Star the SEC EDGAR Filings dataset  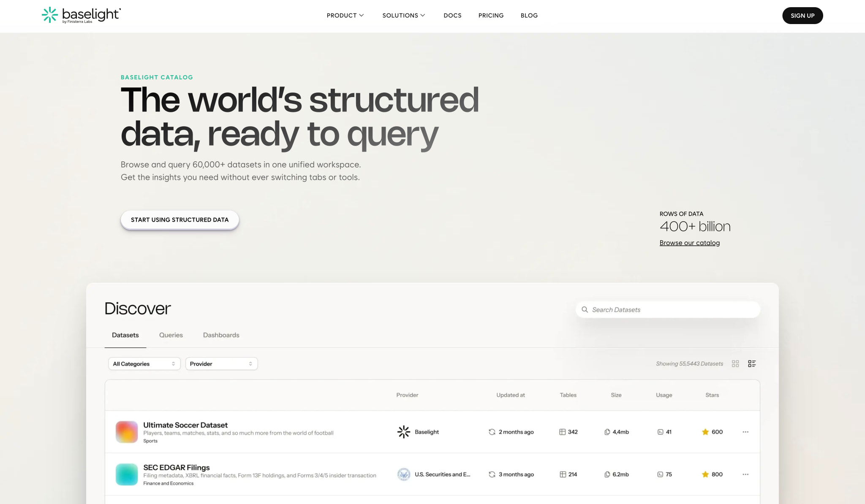click(x=705, y=474)
